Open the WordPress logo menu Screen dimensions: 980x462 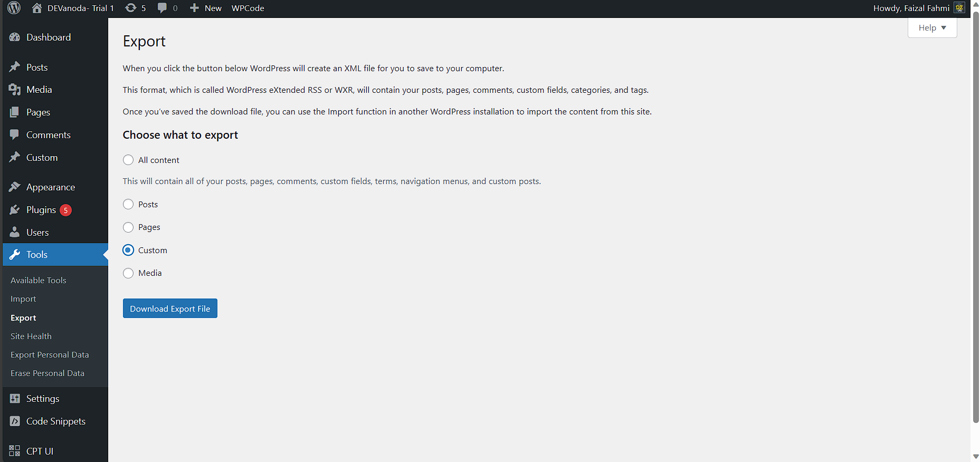[x=14, y=8]
